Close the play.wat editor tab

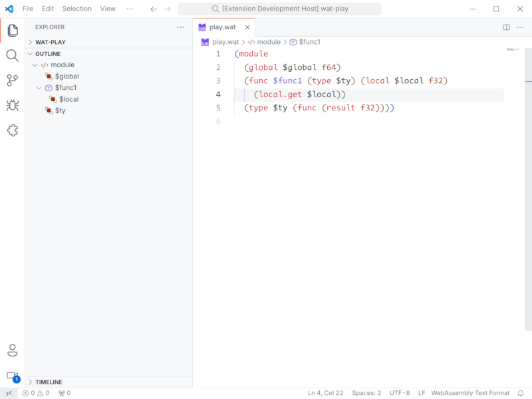pos(247,27)
